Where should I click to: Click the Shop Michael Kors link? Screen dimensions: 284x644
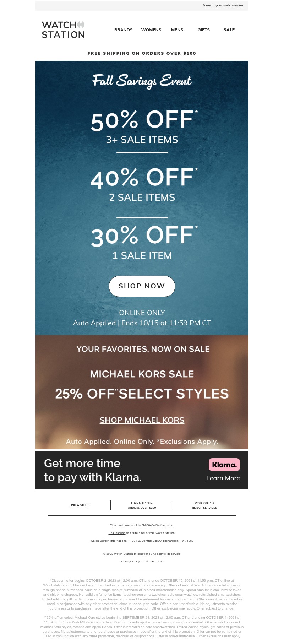[142, 420]
